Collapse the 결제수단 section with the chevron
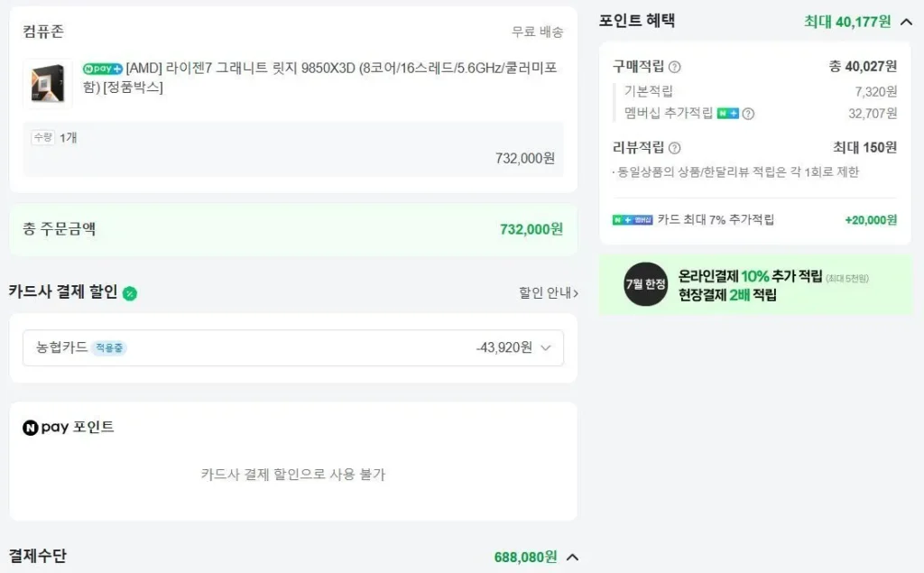Screen dimensions: 924x573 [x=572, y=557]
